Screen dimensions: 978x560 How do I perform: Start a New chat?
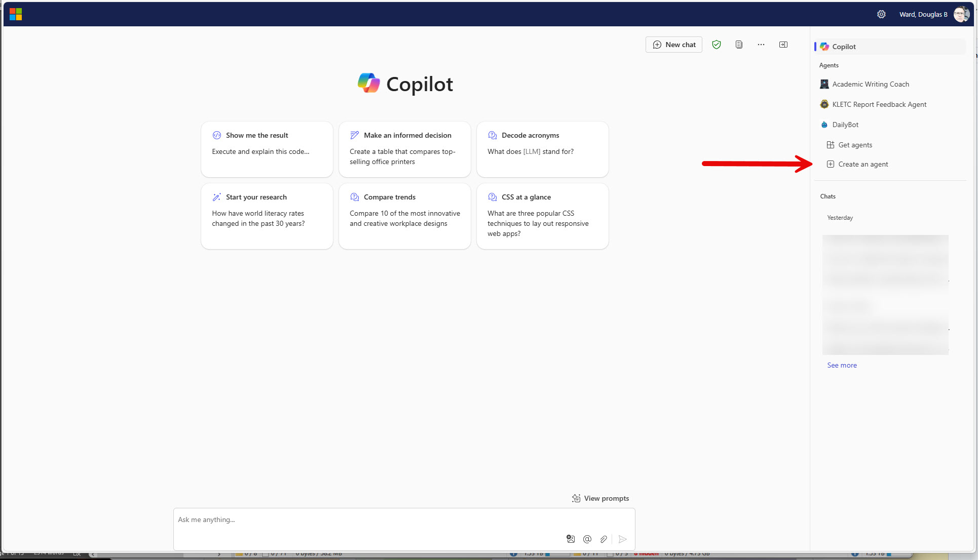click(673, 45)
